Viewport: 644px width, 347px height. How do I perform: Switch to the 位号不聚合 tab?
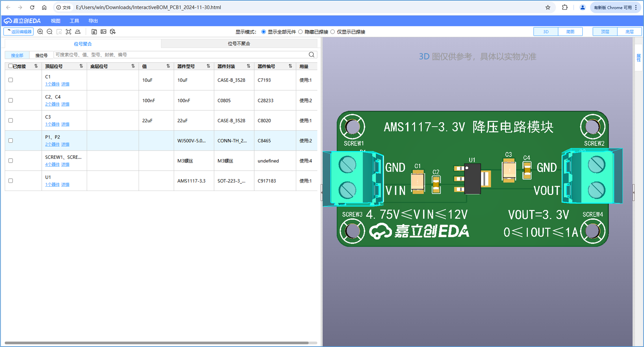point(239,44)
